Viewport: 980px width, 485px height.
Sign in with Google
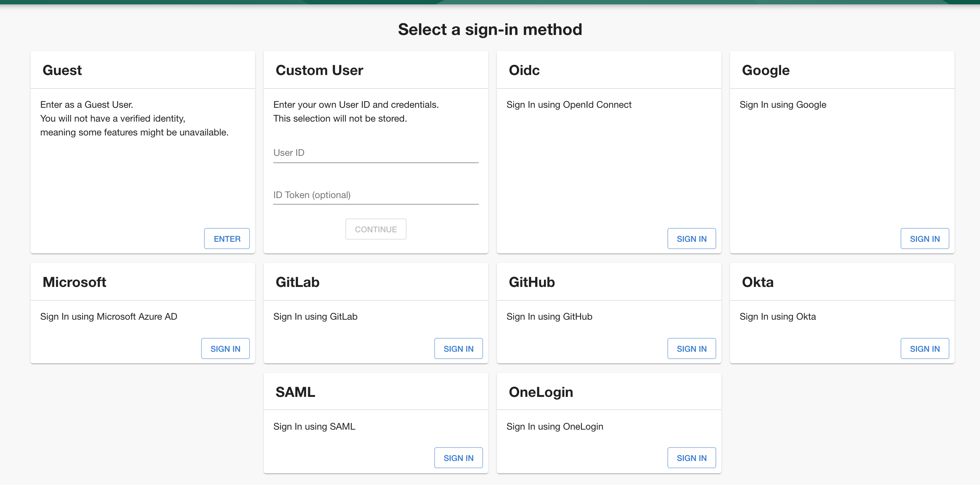(x=925, y=238)
